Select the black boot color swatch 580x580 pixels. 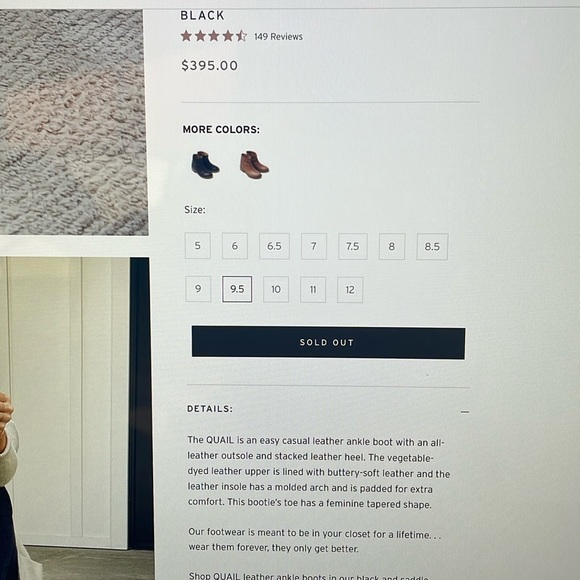[205, 165]
